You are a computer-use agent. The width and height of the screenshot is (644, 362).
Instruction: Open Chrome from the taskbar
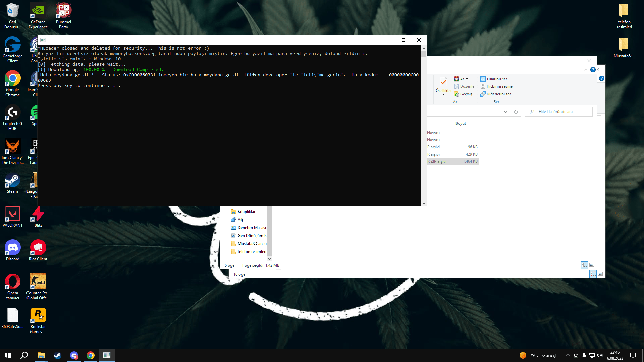tap(90, 355)
